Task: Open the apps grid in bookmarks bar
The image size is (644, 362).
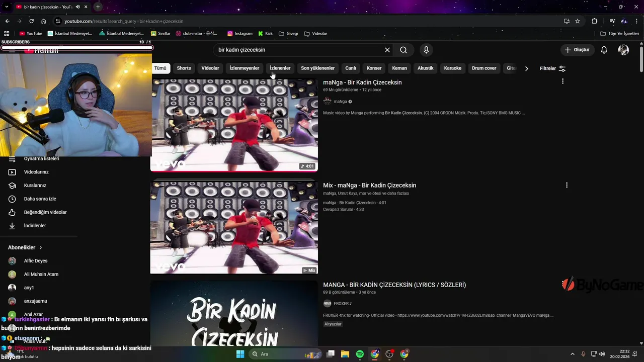Action: click(7, 34)
